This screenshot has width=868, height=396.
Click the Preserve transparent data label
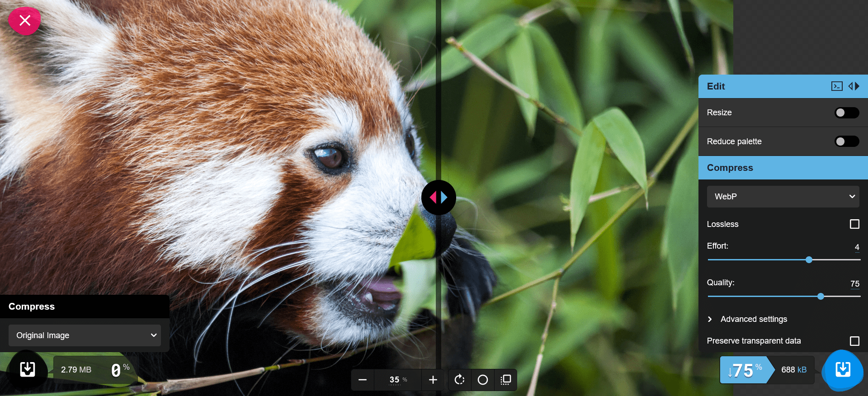coord(754,341)
